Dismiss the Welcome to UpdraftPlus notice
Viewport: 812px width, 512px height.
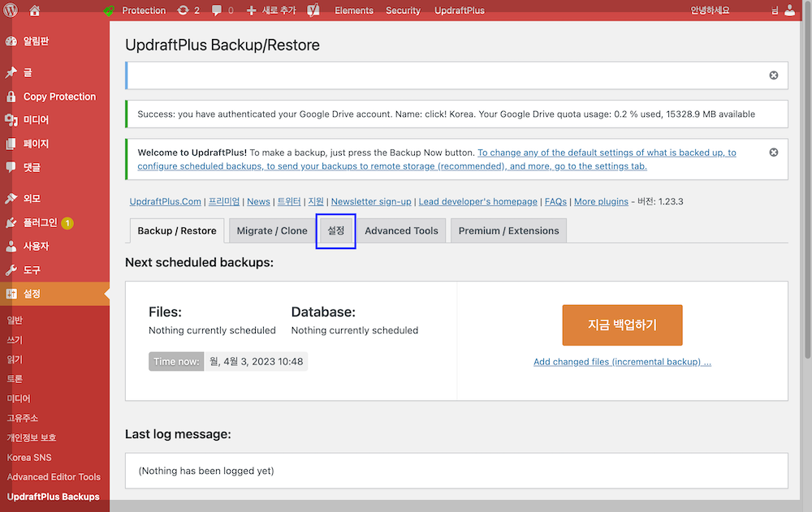pos(773,152)
